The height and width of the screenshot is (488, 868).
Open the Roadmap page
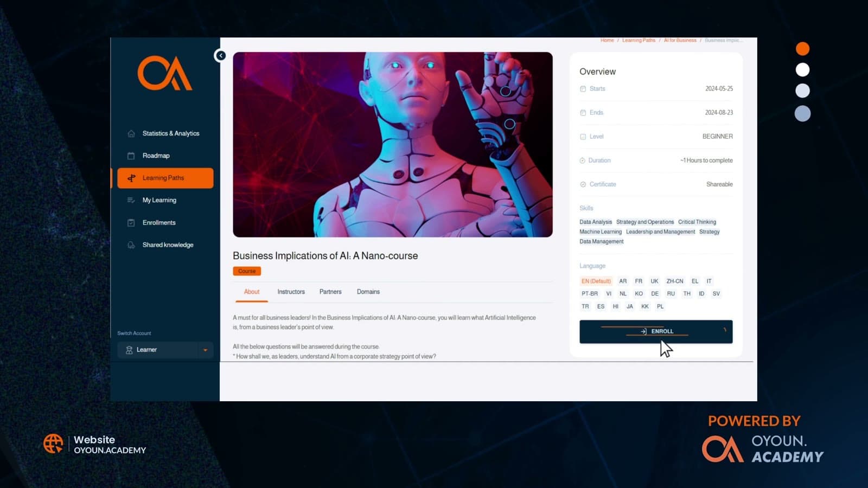tap(156, 156)
